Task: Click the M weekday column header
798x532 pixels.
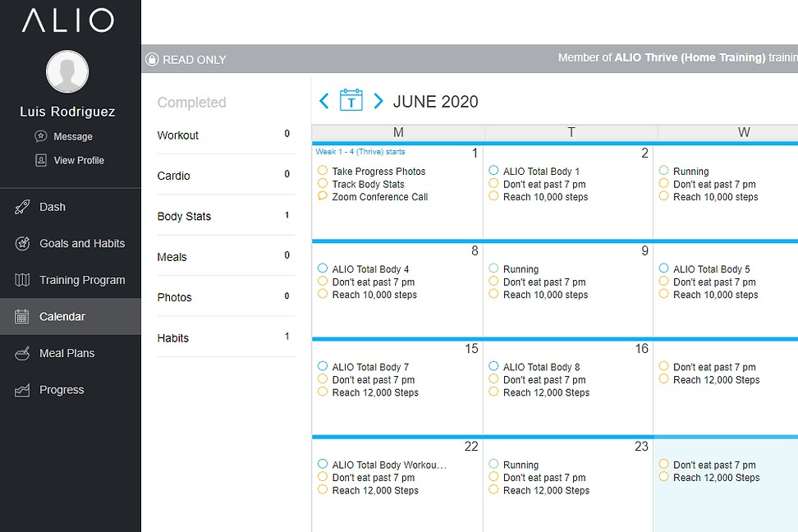Action: tap(398, 132)
